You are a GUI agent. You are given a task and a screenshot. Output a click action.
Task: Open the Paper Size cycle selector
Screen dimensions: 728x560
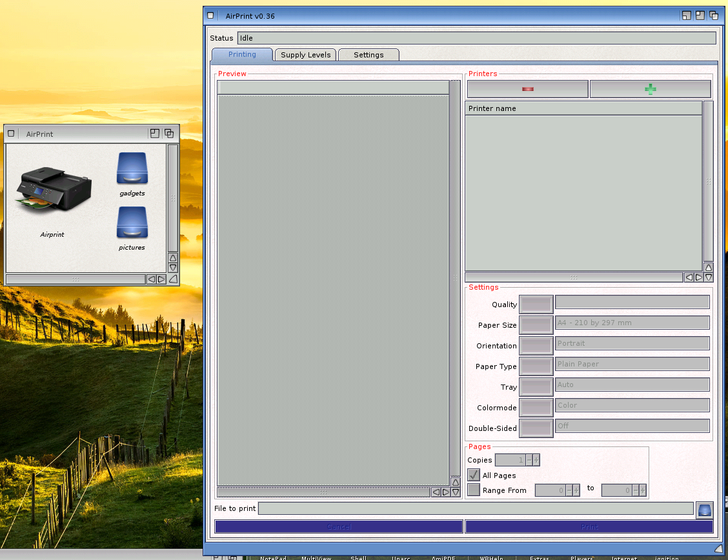click(536, 325)
